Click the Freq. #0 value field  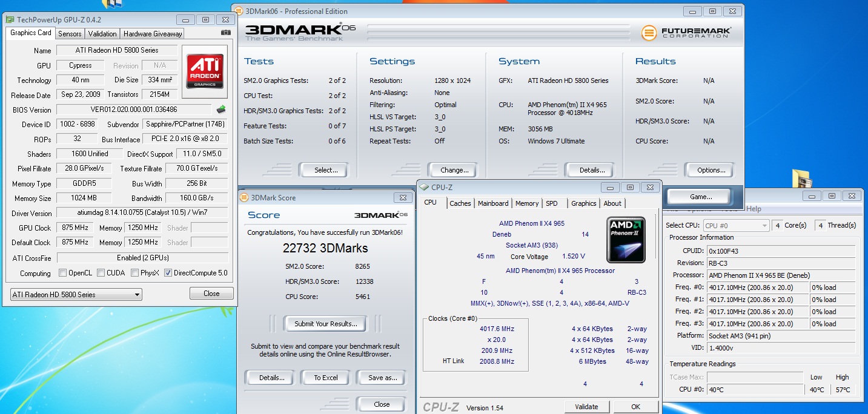pos(757,287)
